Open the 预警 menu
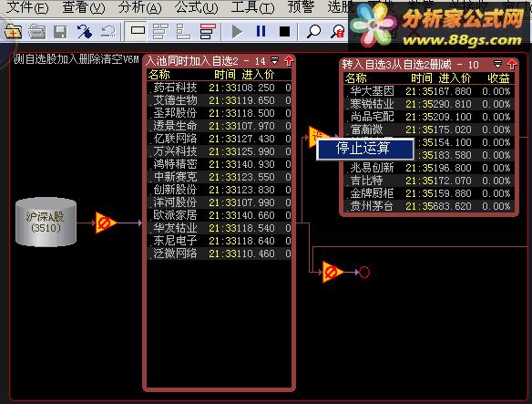Screen dimensions: 532x404 pos(301,7)
